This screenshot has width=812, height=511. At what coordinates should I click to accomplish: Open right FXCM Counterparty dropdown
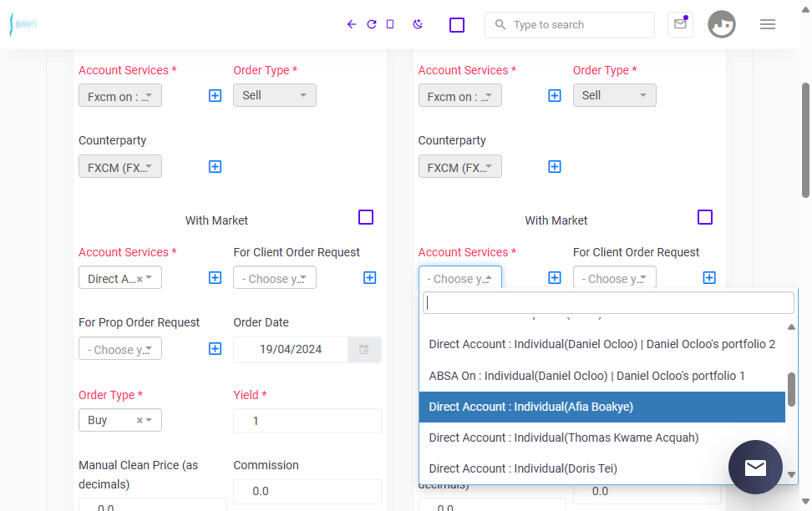coord(459,167)
